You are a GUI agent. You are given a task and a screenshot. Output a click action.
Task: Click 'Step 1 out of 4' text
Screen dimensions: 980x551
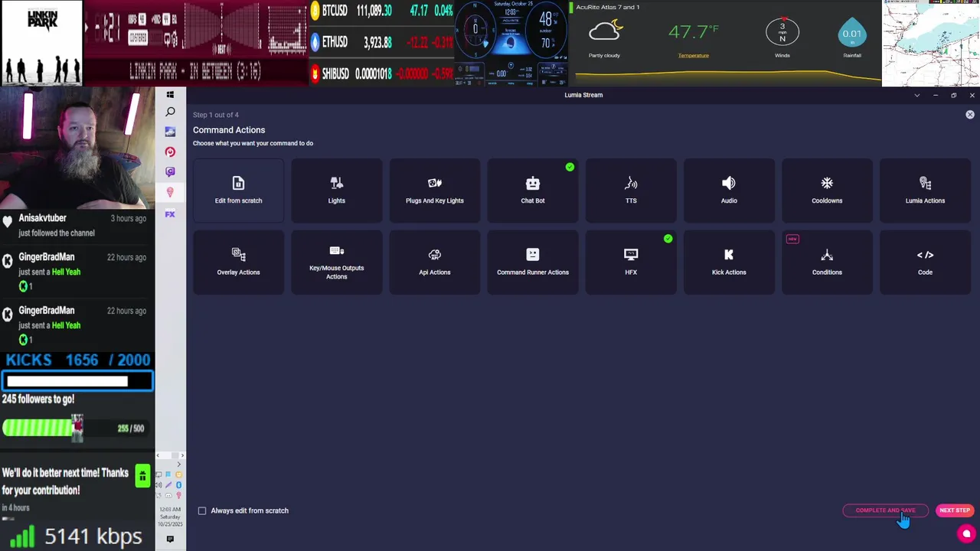(x=216, y=115)
